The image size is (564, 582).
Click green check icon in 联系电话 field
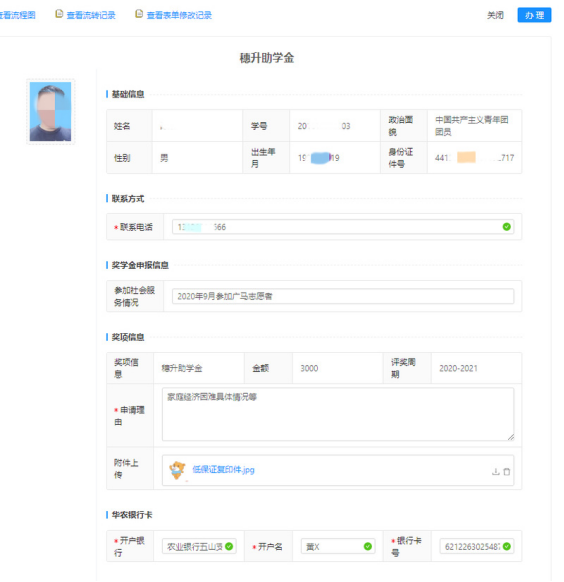(506, 227)
